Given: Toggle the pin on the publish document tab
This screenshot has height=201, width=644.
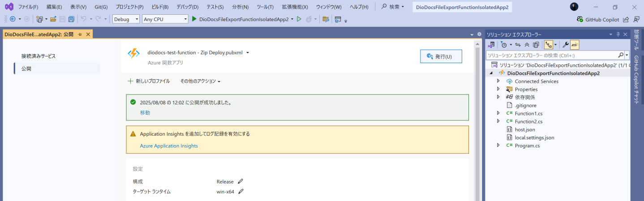Looking at the screenshot, I should tap(80, 34).
